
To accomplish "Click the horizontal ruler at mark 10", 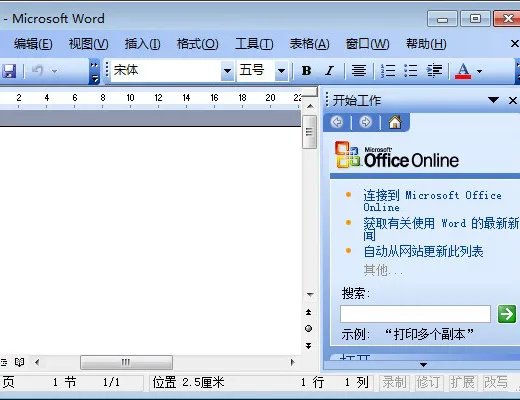I will 130,98.
